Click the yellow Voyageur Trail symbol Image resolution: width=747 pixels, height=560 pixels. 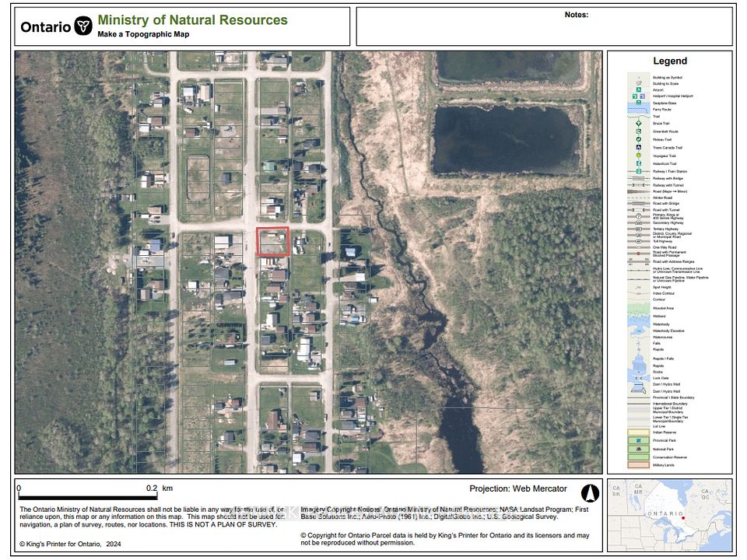(639, 156)
